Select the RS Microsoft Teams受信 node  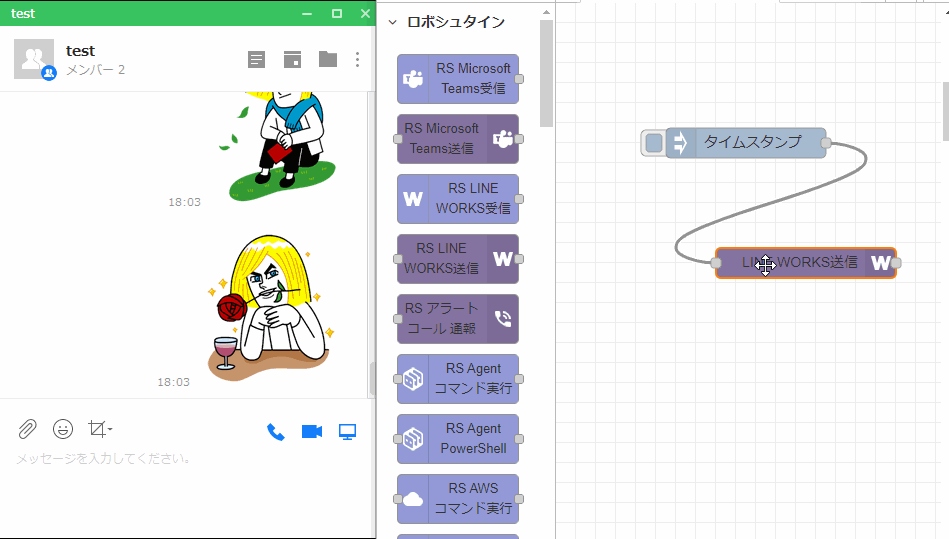[x=458, y=79]
